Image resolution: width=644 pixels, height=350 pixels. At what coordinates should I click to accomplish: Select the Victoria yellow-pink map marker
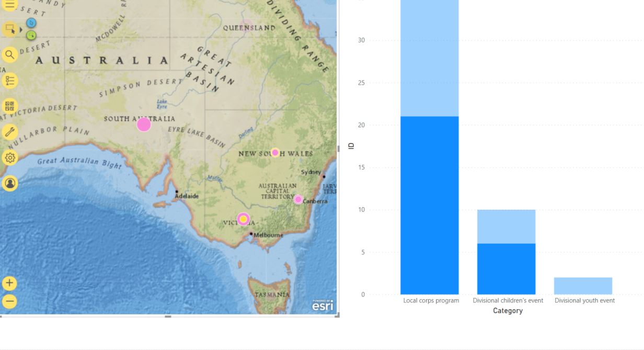(243, 219)
